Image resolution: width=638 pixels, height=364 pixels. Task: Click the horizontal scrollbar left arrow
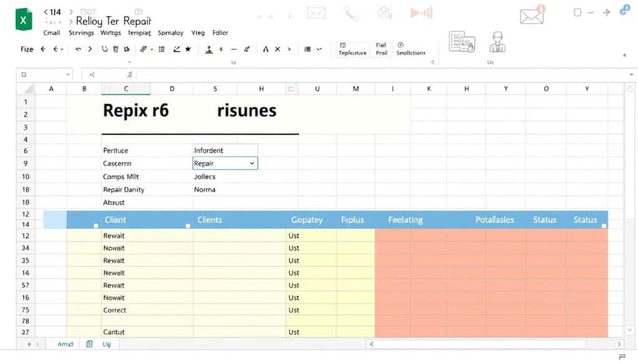(x=371, y=344)
